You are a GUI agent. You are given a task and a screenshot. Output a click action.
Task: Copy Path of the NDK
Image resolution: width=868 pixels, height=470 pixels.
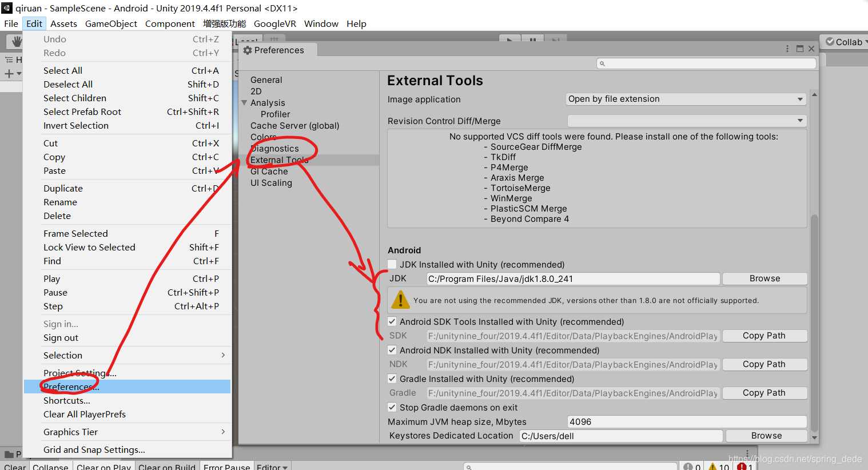[x=765, y=364]
